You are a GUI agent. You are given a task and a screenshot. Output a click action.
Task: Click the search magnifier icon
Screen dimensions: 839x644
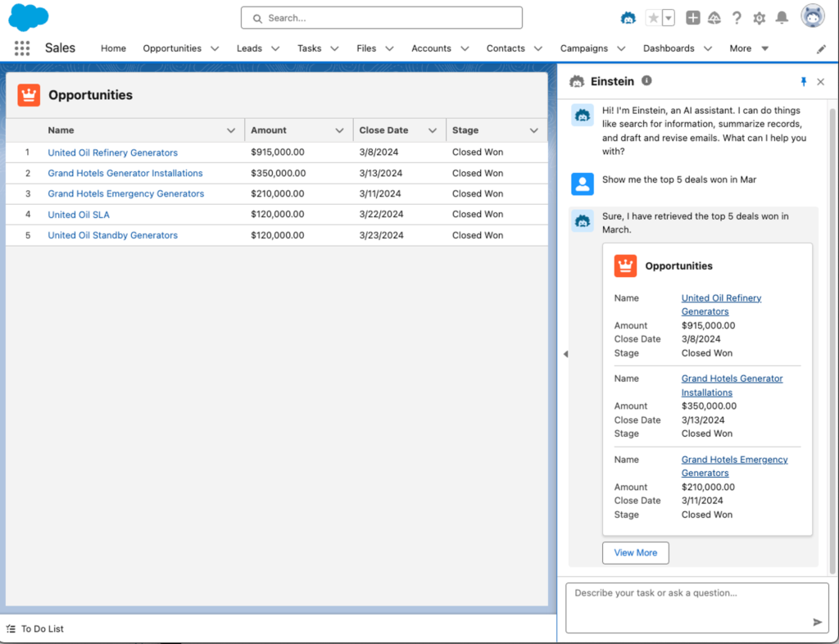coord(257,19)
